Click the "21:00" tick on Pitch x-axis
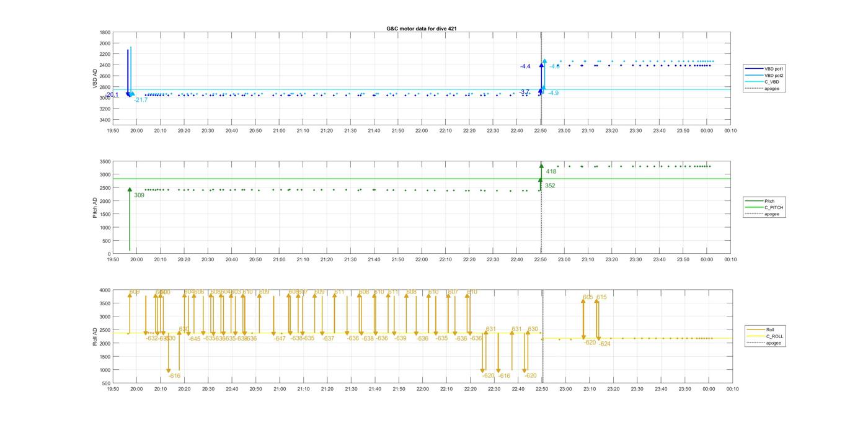This screenshot has width=868, height=430. [x=279, y=260]
